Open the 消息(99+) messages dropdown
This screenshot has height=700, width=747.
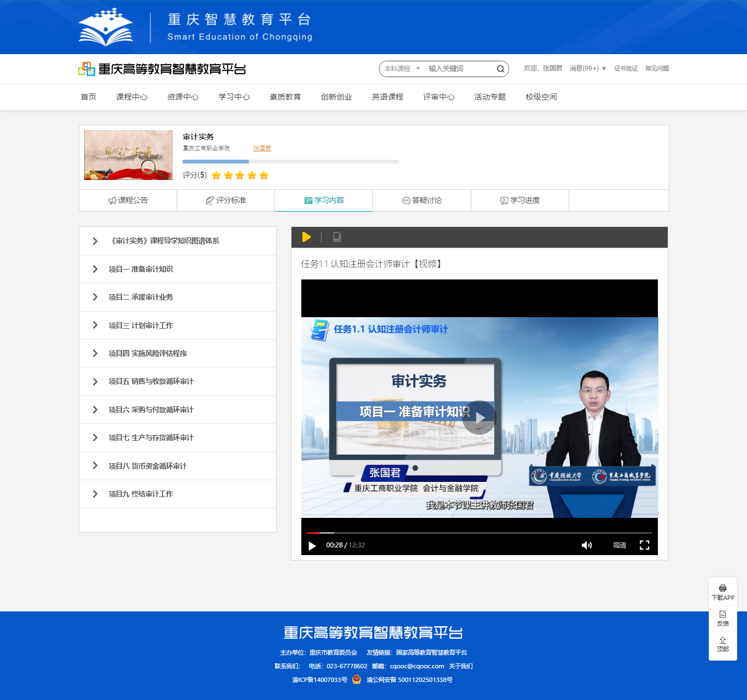pos(588,68)
